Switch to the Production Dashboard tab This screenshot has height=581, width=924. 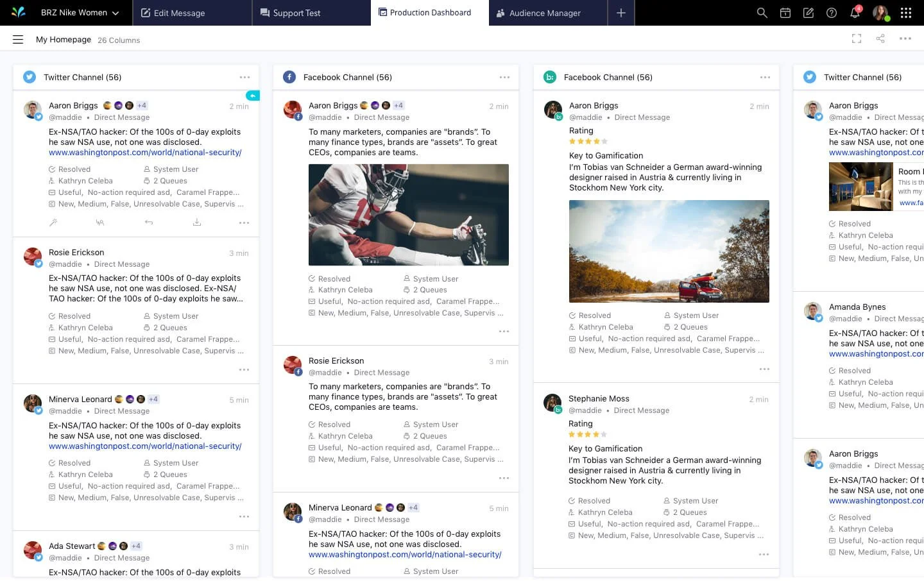tap(425, 12)
